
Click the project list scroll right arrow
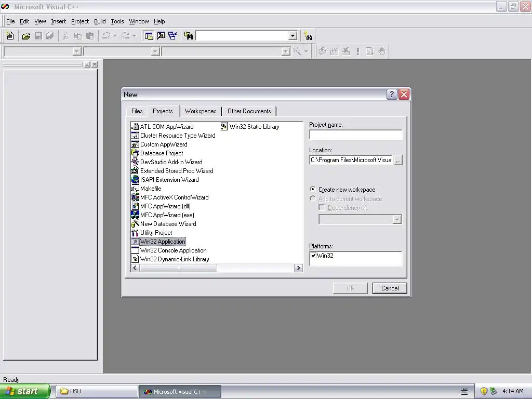coord(298,268)
